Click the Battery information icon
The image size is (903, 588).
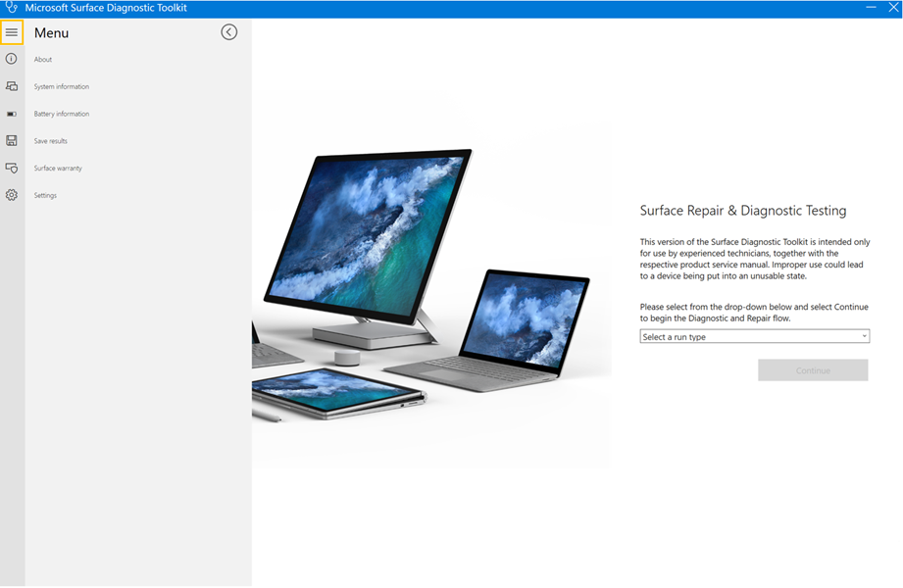tap(12, 114)
